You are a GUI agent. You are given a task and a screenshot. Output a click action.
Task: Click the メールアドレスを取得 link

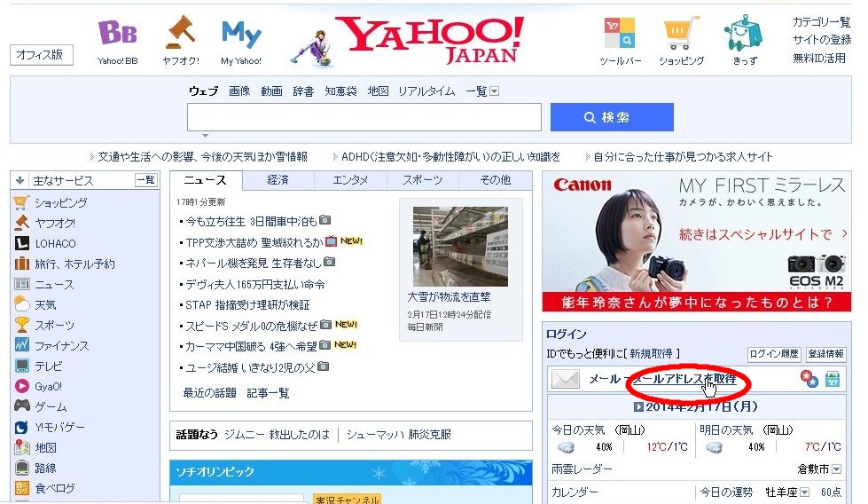(684, 379)
